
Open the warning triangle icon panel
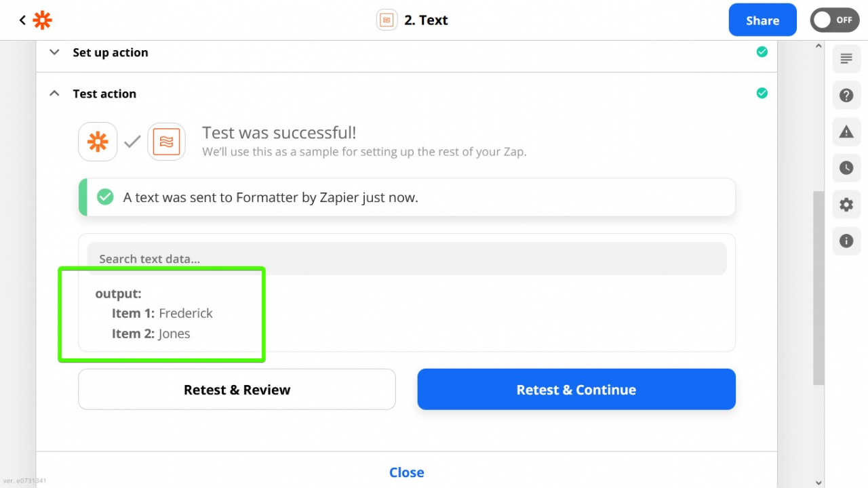846,132
